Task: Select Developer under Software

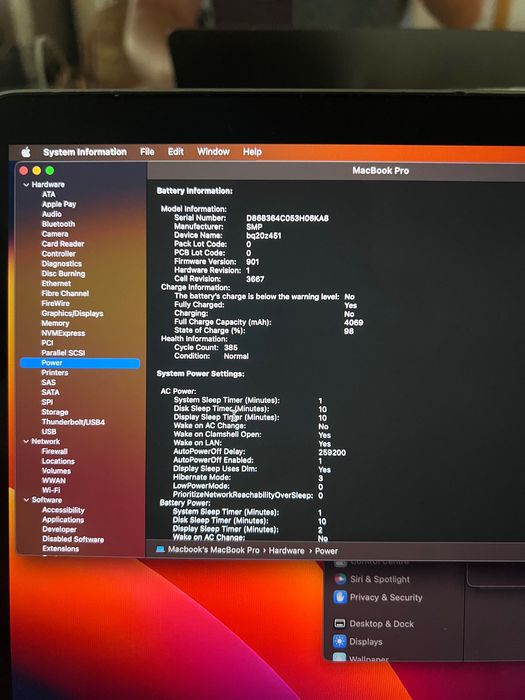Action: click(x=59, y=529)
